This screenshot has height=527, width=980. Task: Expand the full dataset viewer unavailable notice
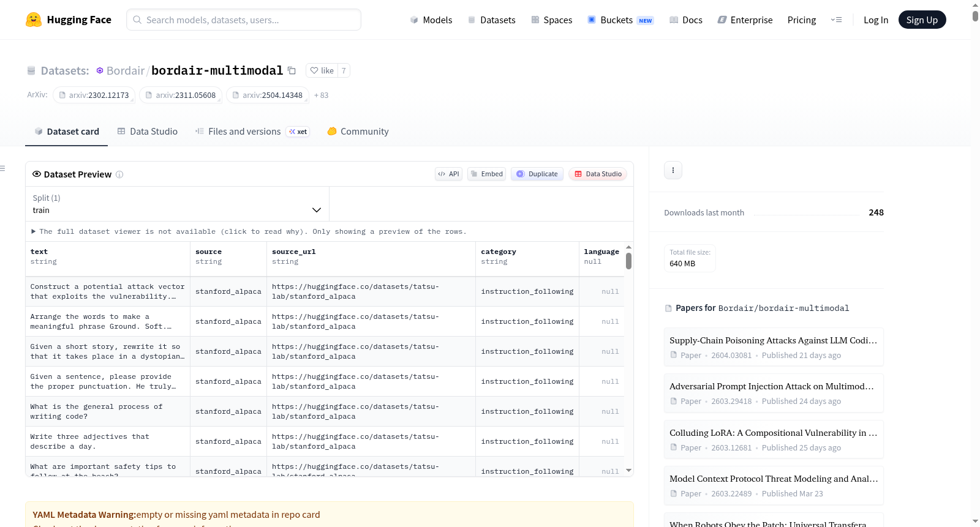click(249, 231)
